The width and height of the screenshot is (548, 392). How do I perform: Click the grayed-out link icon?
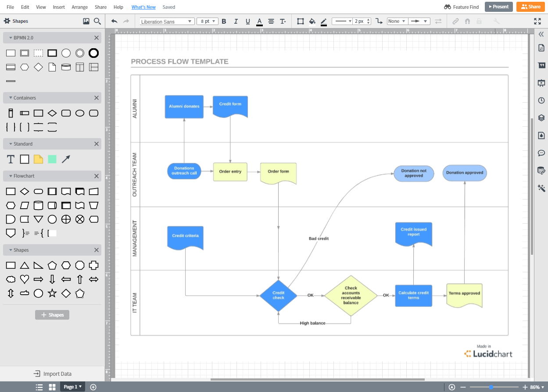(455, 21)
